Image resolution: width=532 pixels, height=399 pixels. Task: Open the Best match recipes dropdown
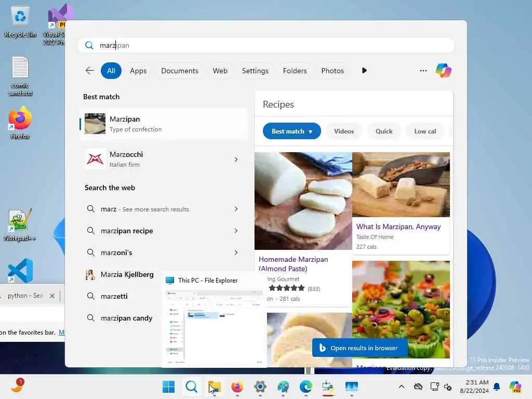(292, 131)
